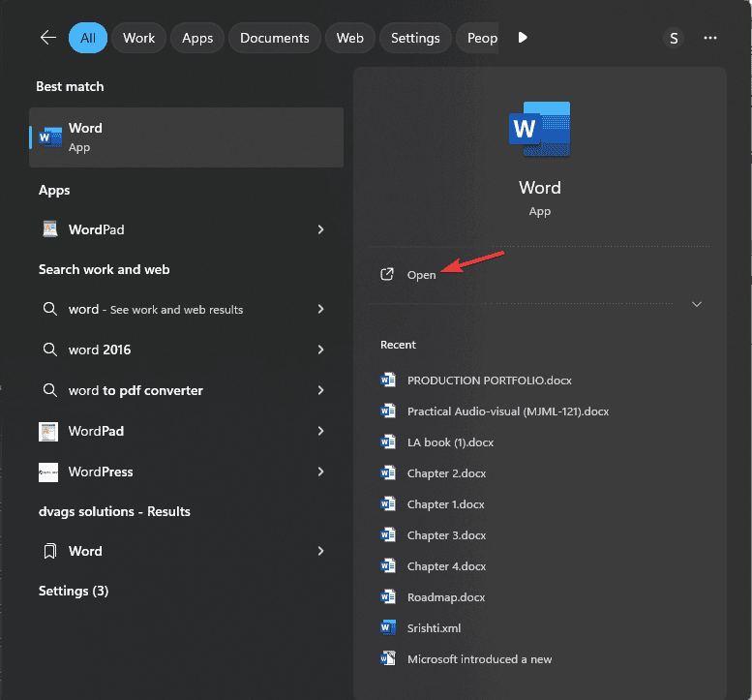Open the S account profile button
752x700 pixels.
point(674,38)
